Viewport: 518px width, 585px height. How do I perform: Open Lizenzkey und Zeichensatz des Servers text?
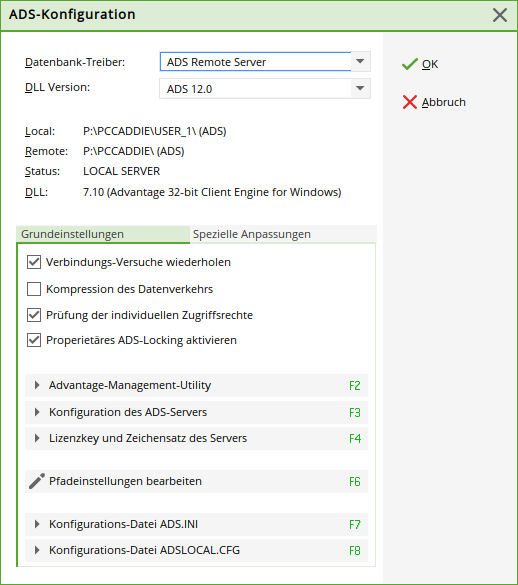click(x=148, y=438)
